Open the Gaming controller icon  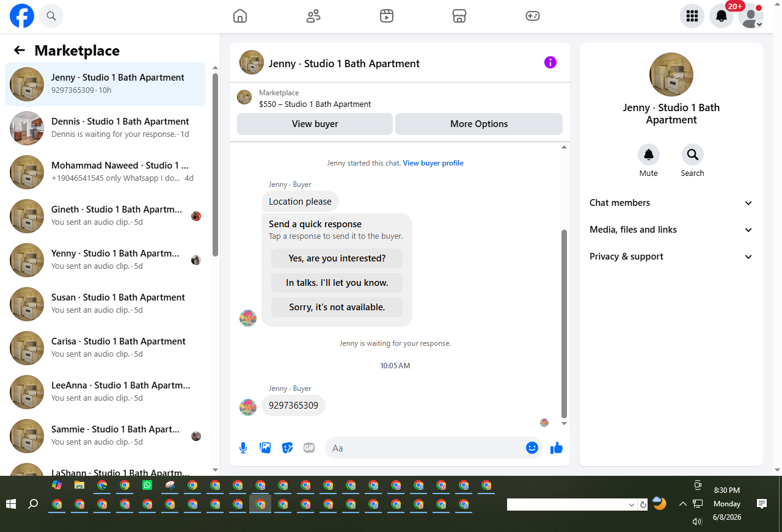click(533, 16)
